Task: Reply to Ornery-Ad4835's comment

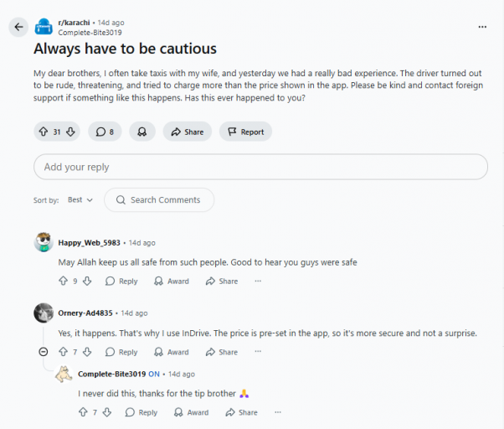Action: (121, 352)
